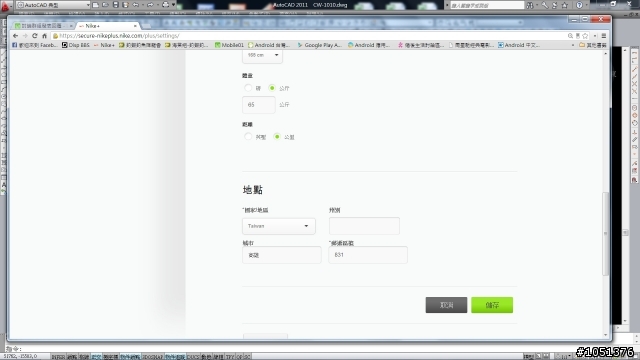This screenshot has width=640, height=360.
Task: Expand bookmarks bar overflow chevron
Action: (x=573, y=45)
